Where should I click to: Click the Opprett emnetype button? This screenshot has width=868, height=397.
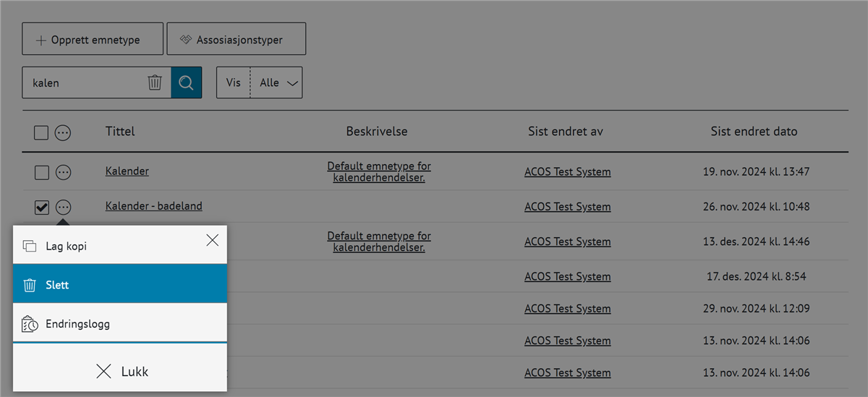(93, 40)
